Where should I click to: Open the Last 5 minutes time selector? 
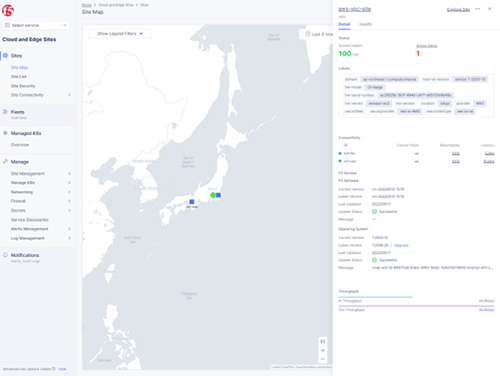[x=319, y=34]
